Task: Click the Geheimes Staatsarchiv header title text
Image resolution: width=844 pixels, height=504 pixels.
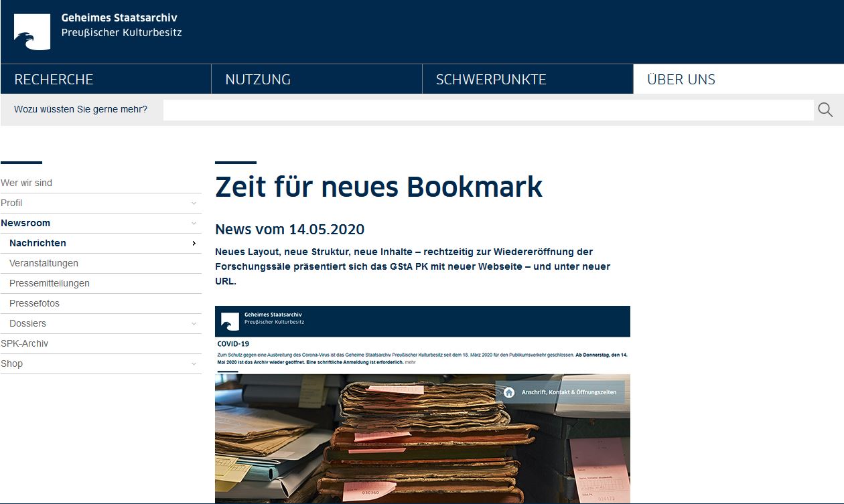Action: (119, 18)
